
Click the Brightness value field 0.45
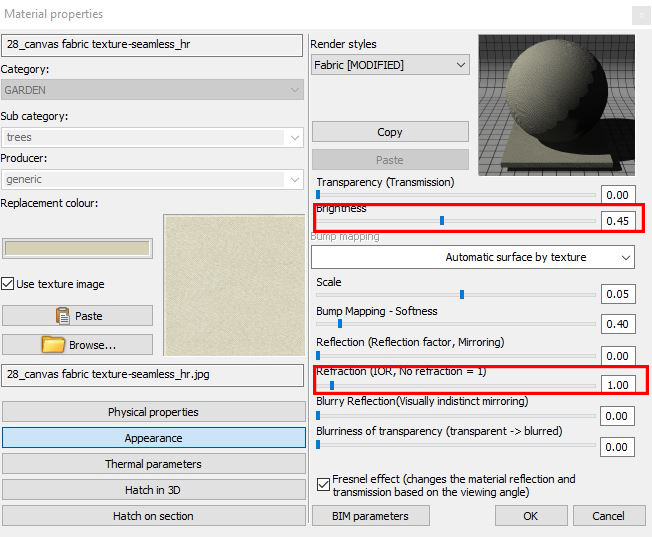pos(618,221)
